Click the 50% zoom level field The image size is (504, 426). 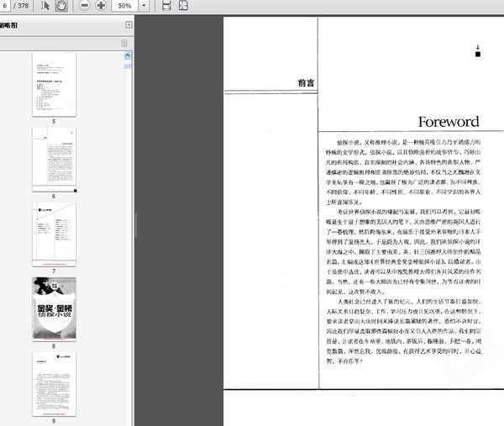click(125, 6)
